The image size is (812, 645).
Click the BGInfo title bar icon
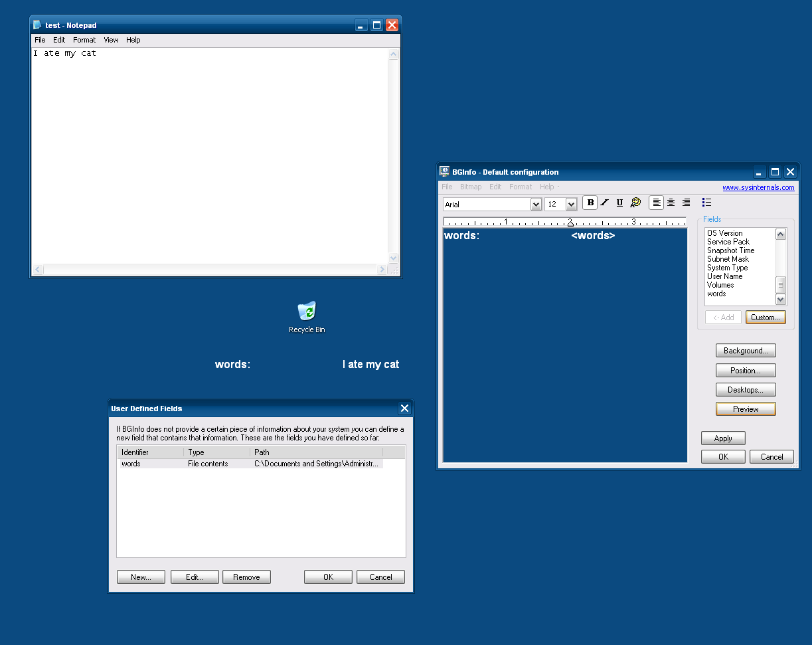tap(445, 171)
